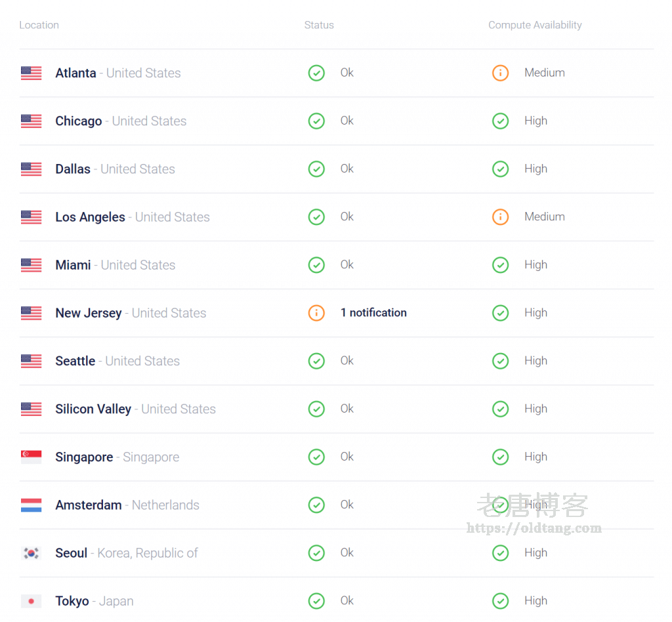Click the green status check for Seattle
Viewport: 672px width, 622px height.
(316, 361)
